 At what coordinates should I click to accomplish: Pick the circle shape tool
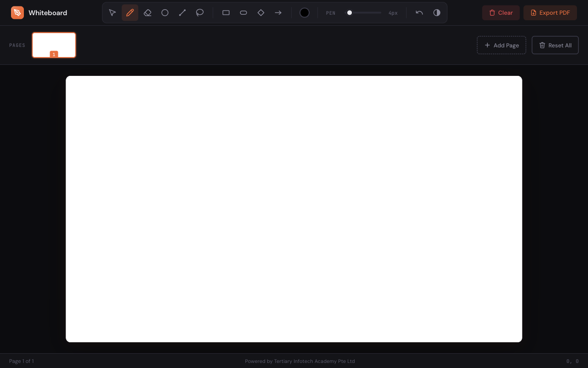165,13
